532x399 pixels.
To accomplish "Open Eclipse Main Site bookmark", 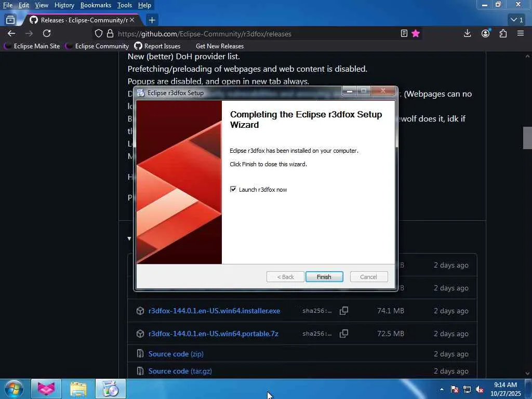I will click(32, 46).
